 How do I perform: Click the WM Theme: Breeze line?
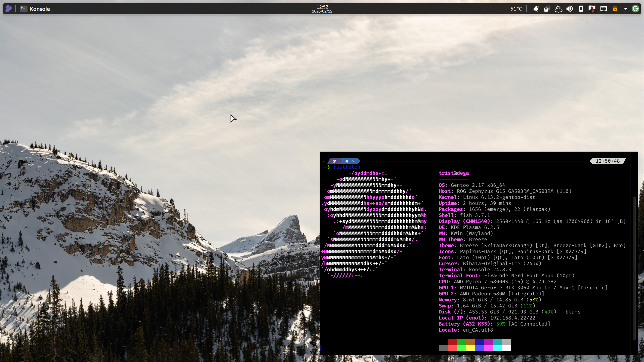(x=463, y=240)
